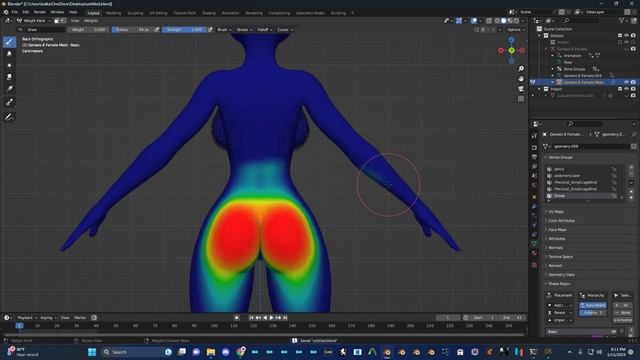Toggle the Basic shape key visibility eye
640x360 pixels.
click(614, 332)
